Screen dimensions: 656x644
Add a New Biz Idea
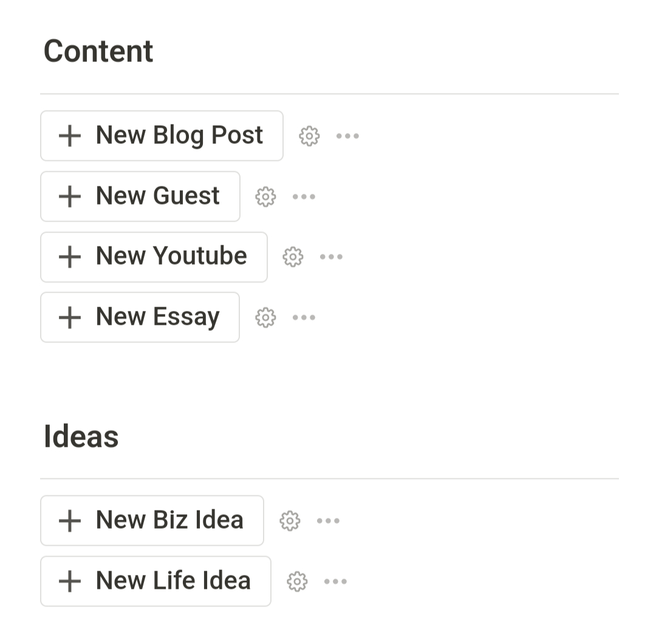(x=152, y=521)
